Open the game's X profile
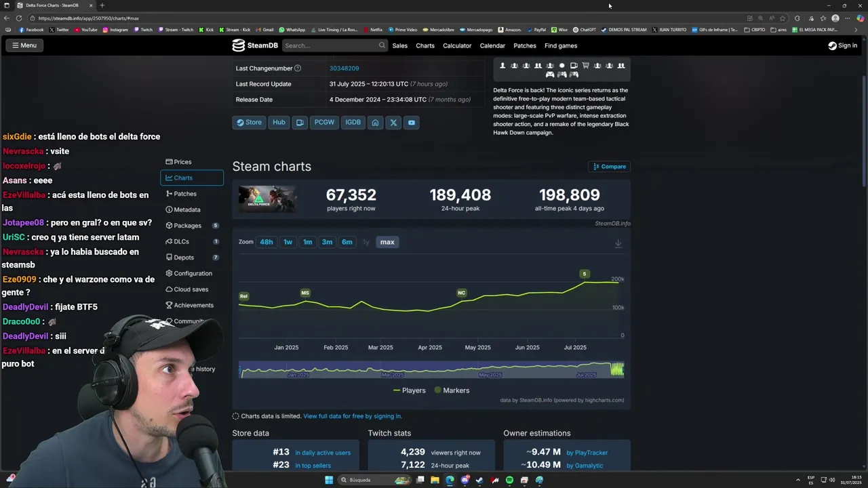Viewport: 868px width, 488px height. 393,123
